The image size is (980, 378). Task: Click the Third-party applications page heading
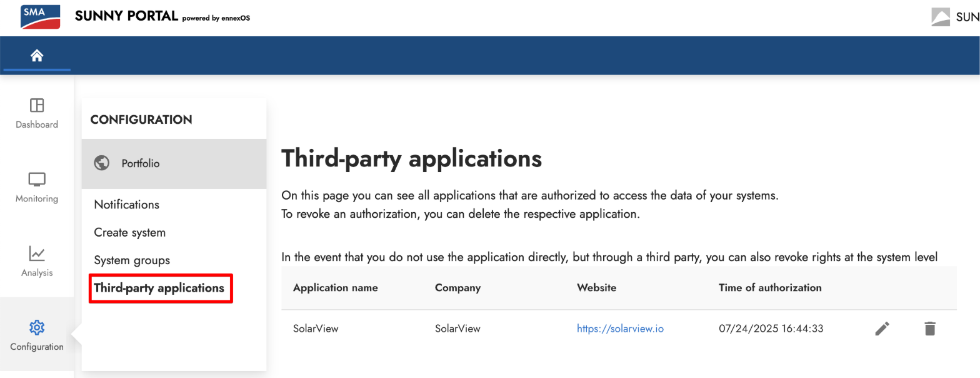411,158
